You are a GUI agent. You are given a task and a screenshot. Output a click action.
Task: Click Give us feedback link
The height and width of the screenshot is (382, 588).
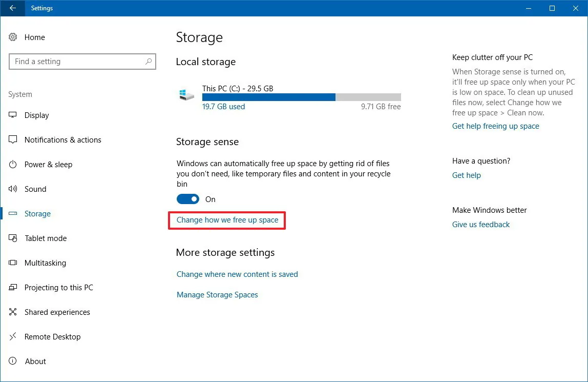click(481, 225)
